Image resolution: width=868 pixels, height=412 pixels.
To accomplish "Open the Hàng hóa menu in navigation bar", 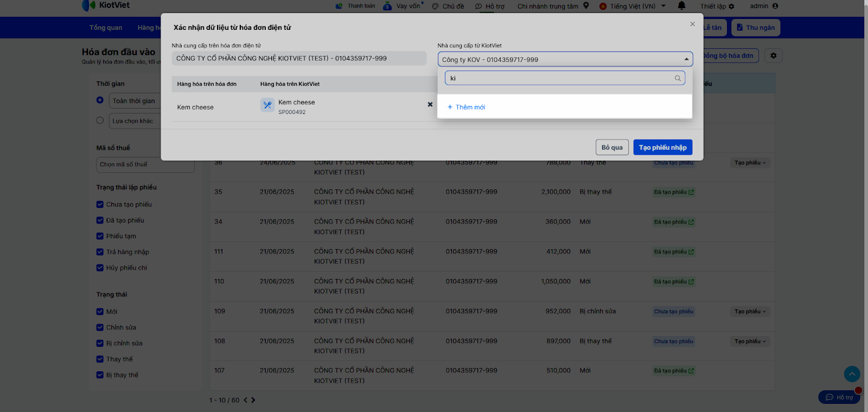I will (x=149, y=28).
